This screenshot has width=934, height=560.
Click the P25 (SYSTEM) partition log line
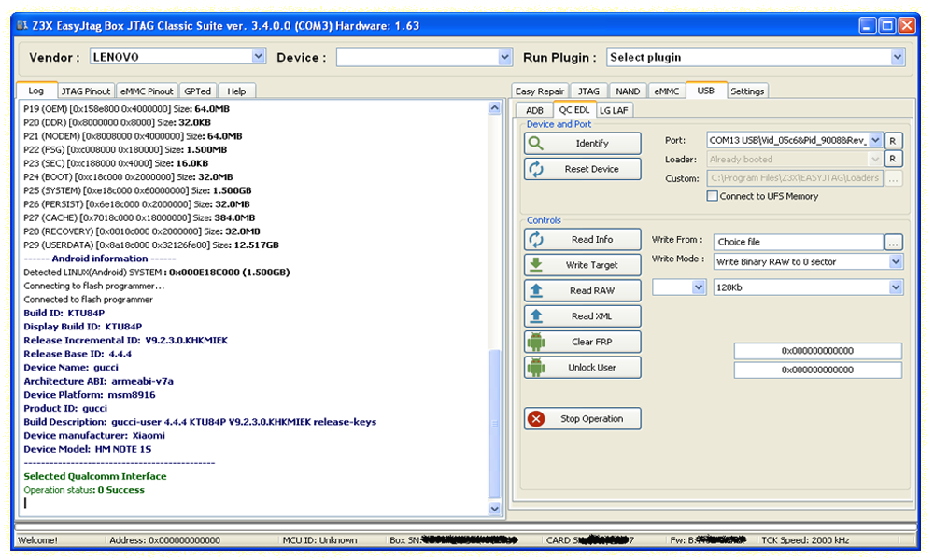137,190
